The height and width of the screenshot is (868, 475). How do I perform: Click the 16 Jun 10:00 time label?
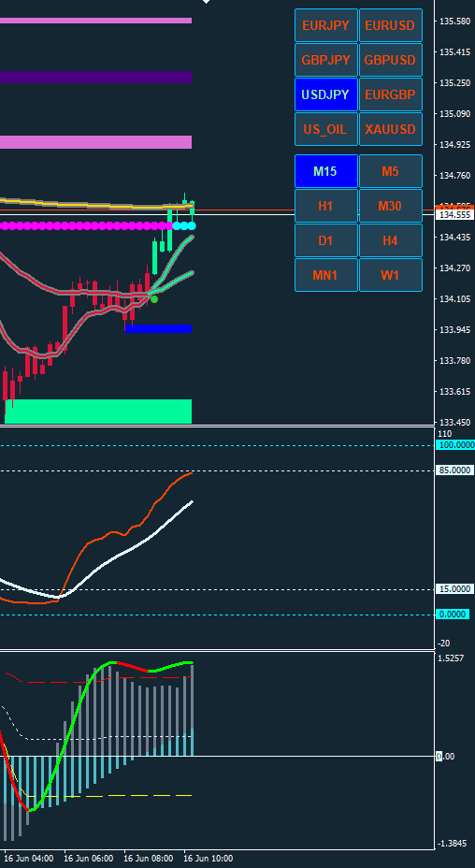tap(208, 859)
